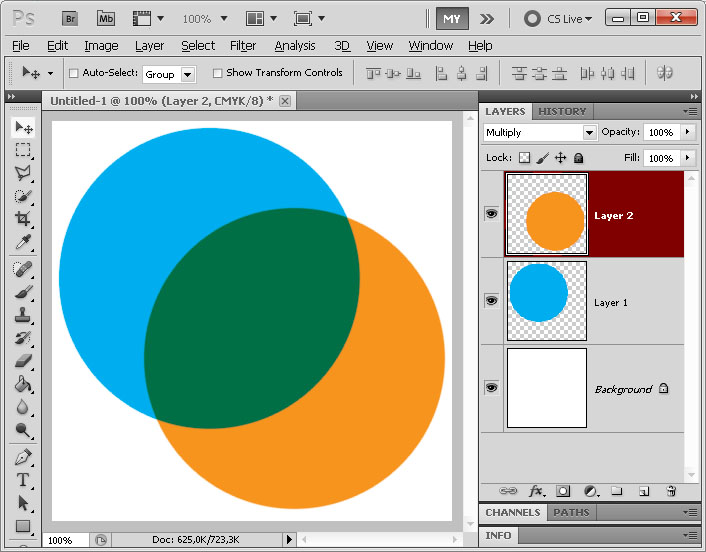Pick the Paint Bucket tool

pos(23,384)
